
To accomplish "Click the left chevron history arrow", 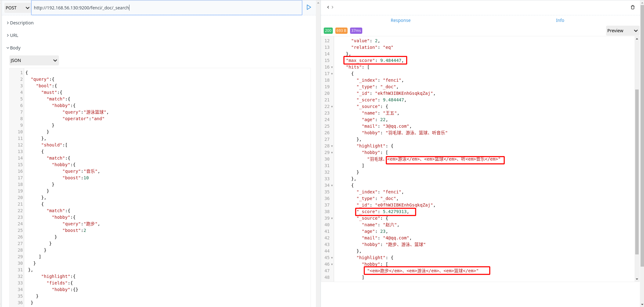I will 327,7.
